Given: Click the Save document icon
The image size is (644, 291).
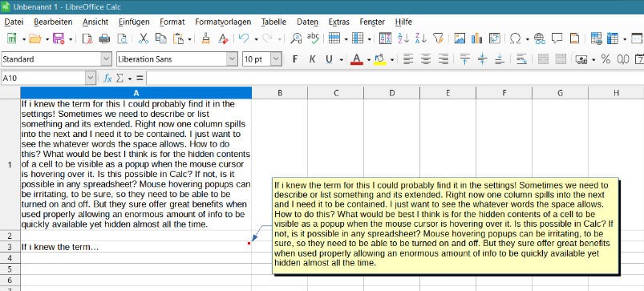Looking at the screenshot, I should 59,38.
